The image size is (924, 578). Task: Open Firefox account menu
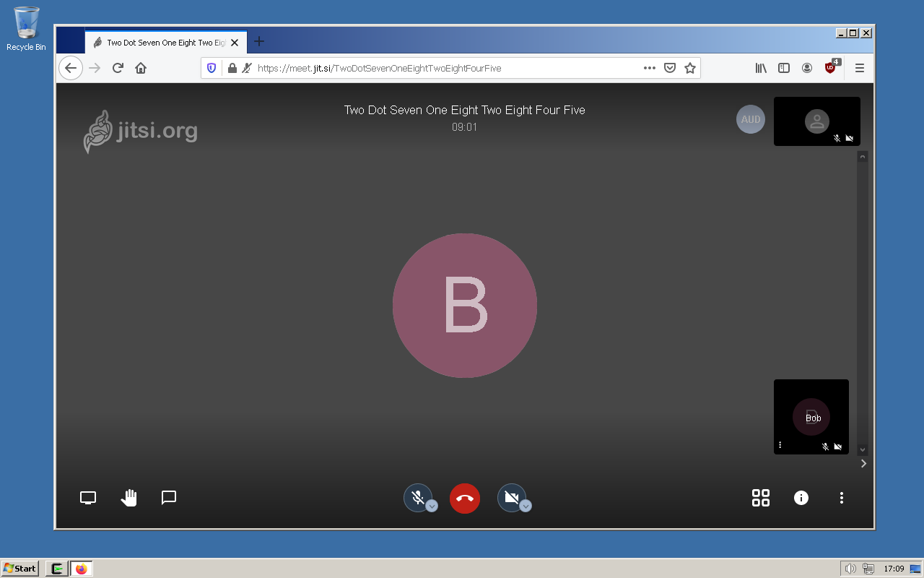tap(807, 68)
